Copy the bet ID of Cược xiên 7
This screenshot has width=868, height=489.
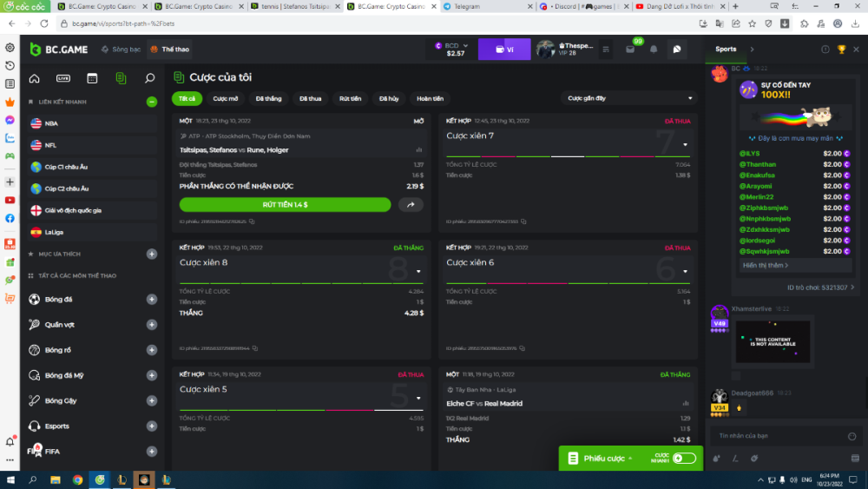(518, 221)
